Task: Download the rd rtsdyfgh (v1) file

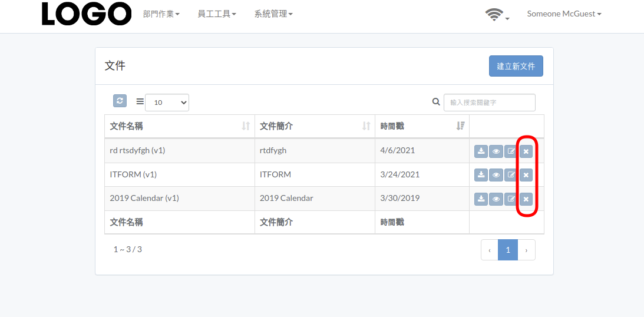Action: coord(481,151)
